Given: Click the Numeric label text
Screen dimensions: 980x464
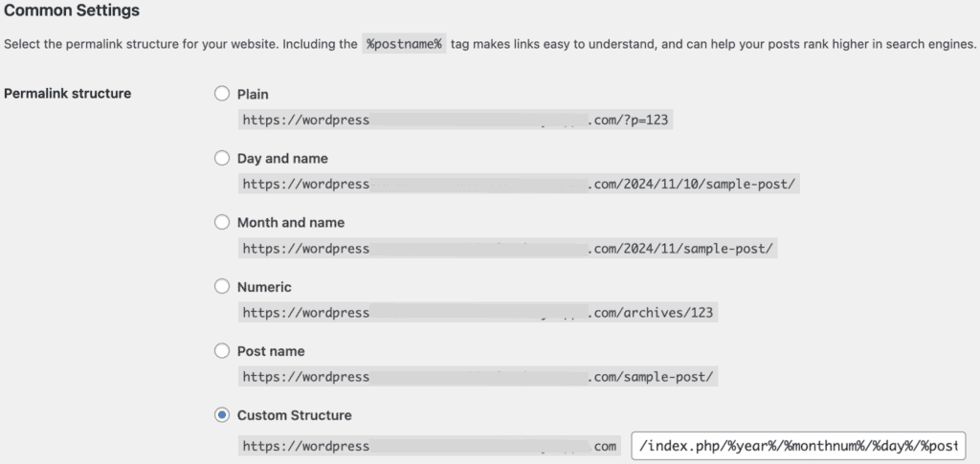Looking at the screenshot, I should pyautogui.click(x=264, y=287).
